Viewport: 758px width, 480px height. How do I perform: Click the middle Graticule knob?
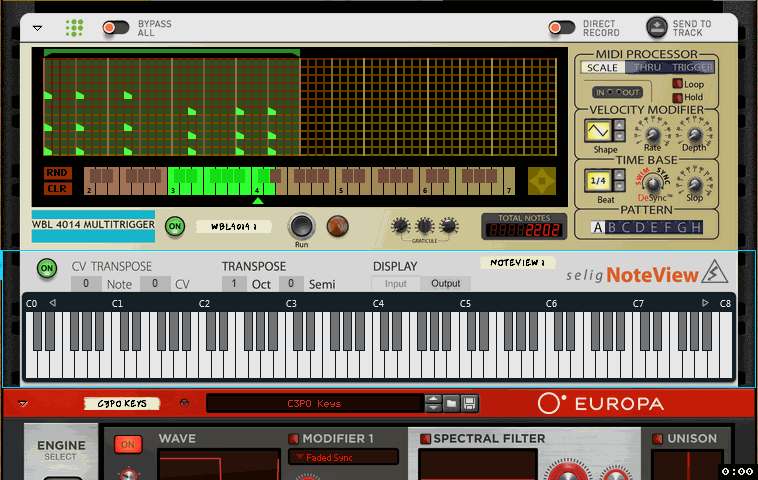tap(424, 226)
